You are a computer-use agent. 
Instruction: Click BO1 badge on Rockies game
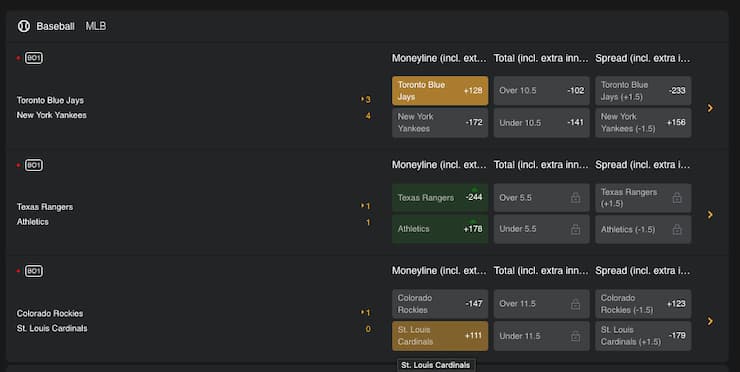point(34,271)
